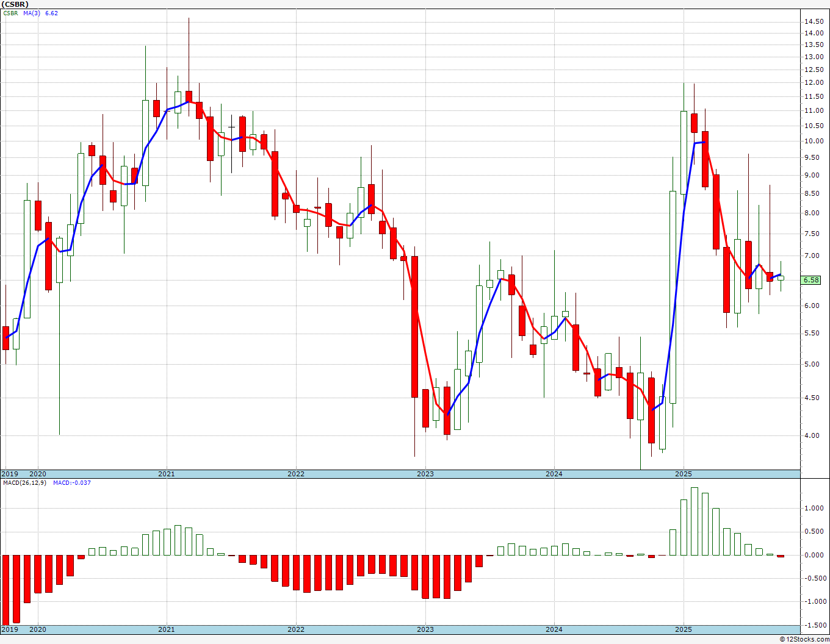
Task: Click the 2021 label on price time axis
Action: (x=167, y=474)
